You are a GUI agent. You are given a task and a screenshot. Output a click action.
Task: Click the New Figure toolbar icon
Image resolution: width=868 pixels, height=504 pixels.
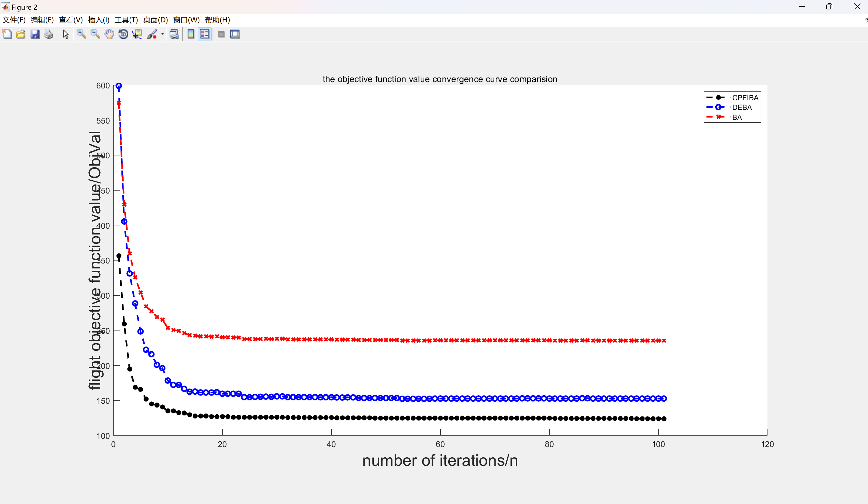tap(7, 34)
